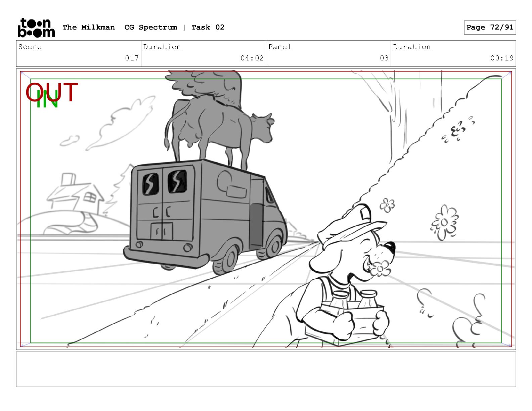Select scene duration value '04:02'

(x=252, y=58)
